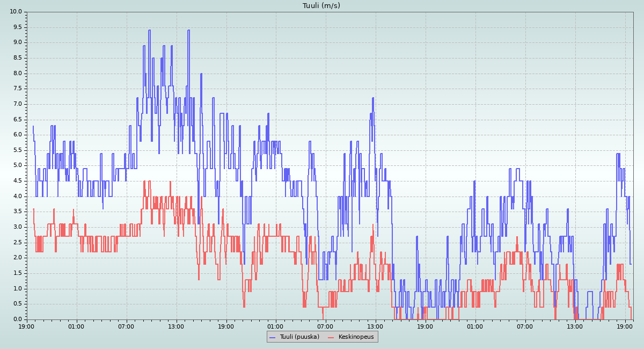Select the 6.5 y-axis tick label
The height and width of the screenshot is (349, 644).
coord(17,120)
